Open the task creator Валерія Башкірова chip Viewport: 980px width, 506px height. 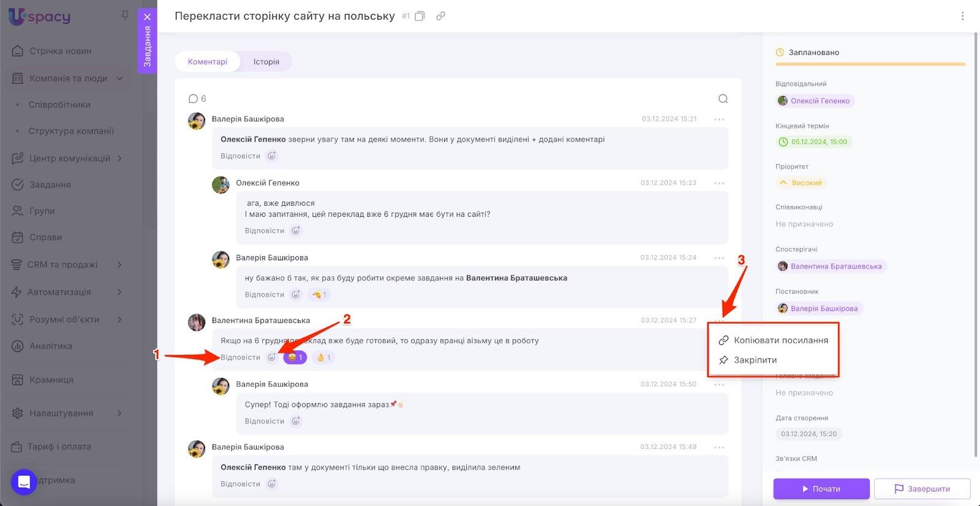coord(819,309)
